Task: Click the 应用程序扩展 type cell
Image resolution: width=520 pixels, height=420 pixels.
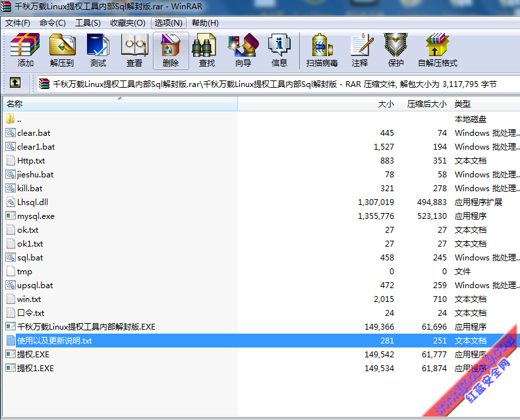Action: [x=478, y=202]
